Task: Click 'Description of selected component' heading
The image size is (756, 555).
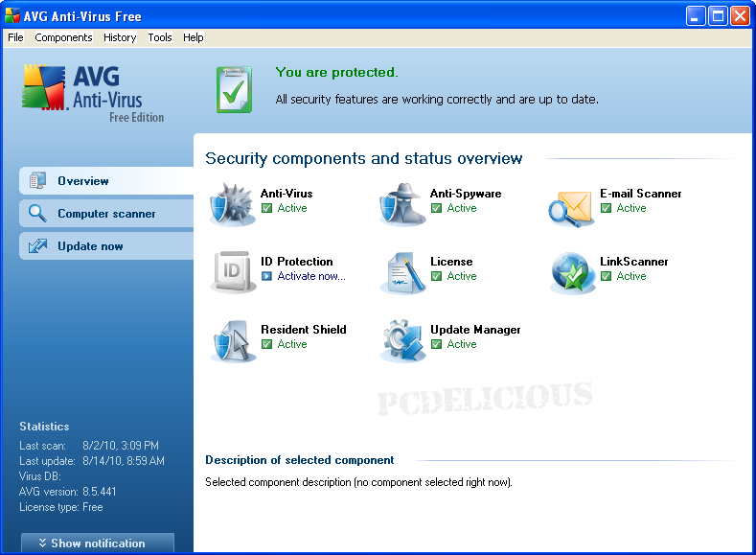Action: 299,459
